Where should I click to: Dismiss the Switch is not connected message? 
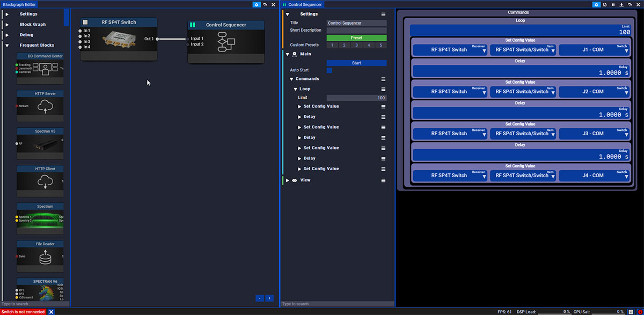point(51,312)
